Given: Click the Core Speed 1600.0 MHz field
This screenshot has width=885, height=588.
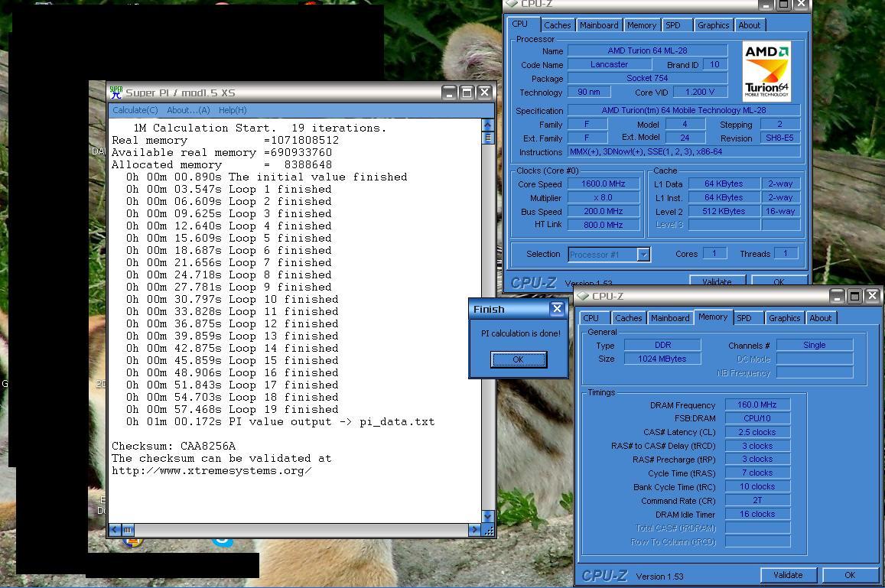Looking at the screenshot, I should [604, 184].
